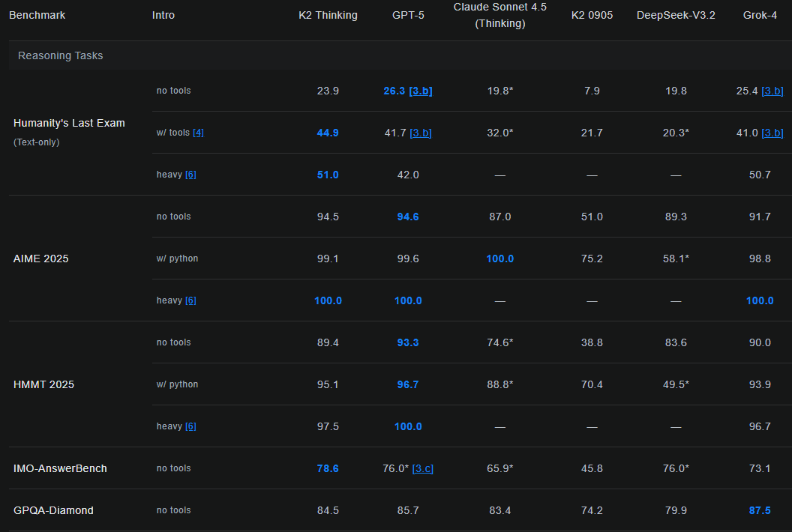
Task: Click the Claude AIME w/ python score 100.0
Action: [500, 259]
